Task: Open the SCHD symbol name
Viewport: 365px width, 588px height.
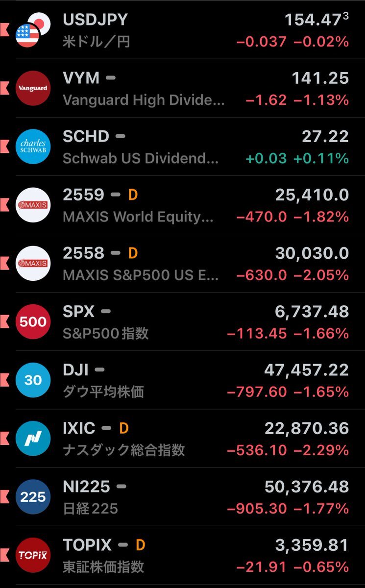Action: point(86,137)
